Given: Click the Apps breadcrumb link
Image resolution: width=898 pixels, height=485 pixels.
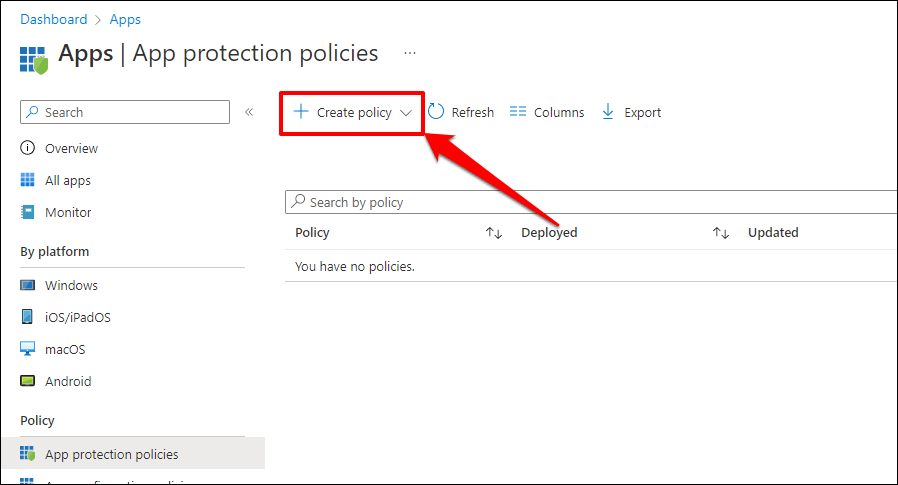Looking at the screenshot, I should click(x=125, y=19).
